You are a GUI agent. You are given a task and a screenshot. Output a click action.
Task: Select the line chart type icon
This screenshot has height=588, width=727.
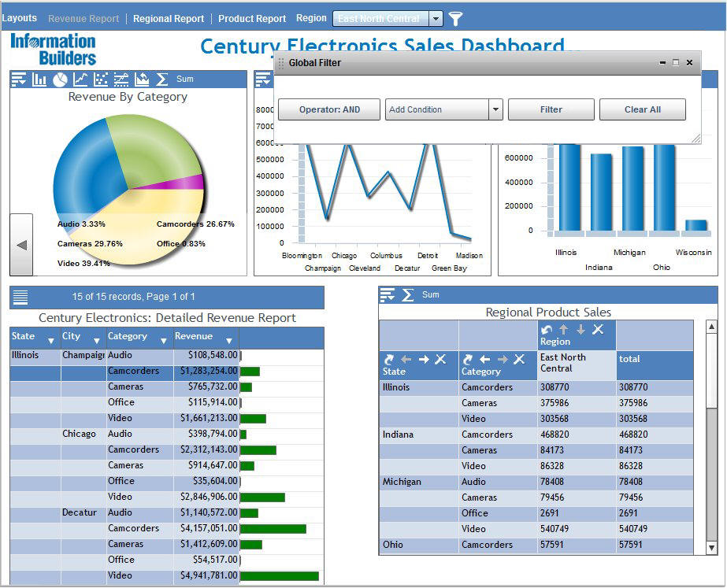[80, 80]
